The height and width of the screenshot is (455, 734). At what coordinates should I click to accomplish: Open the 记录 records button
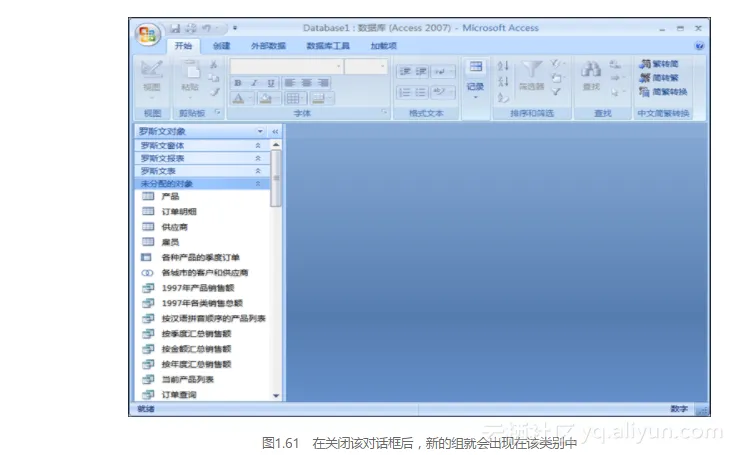(x=476, y=80)
